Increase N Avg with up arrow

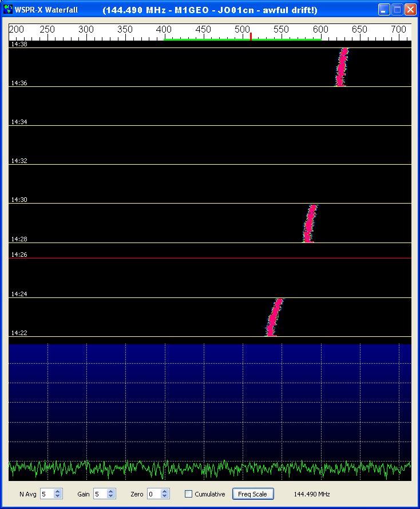pos(57,491)
